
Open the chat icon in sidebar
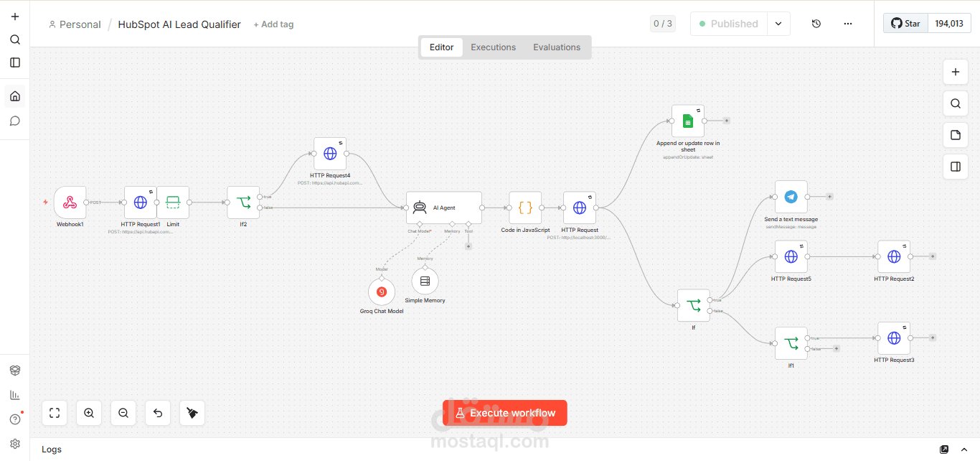click(15, 121)
